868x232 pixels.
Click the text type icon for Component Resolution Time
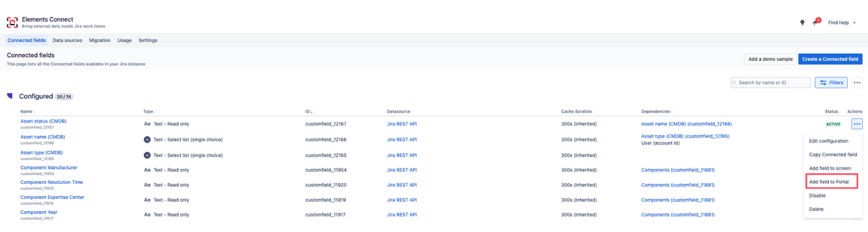pyautogui.click(x=147, y=184)
